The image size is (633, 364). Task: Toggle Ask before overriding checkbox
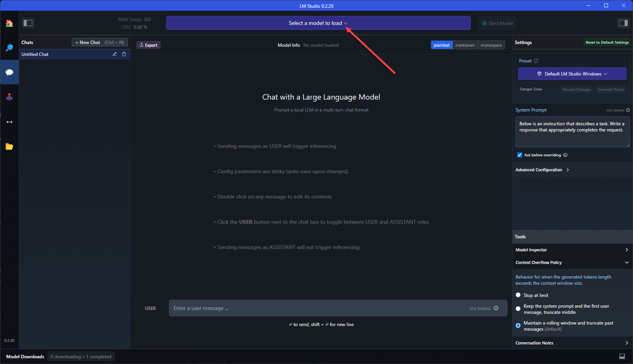(519, 155)
